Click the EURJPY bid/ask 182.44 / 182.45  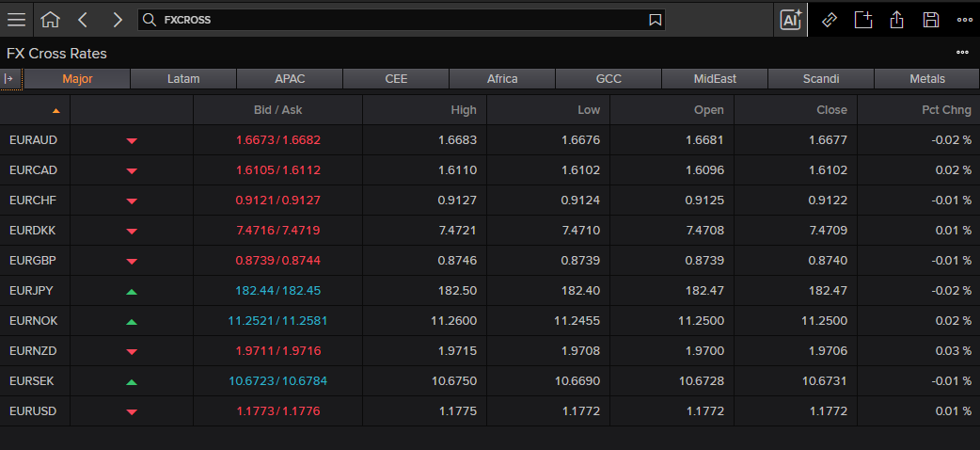pyautogui.click(x=278, y=290)
